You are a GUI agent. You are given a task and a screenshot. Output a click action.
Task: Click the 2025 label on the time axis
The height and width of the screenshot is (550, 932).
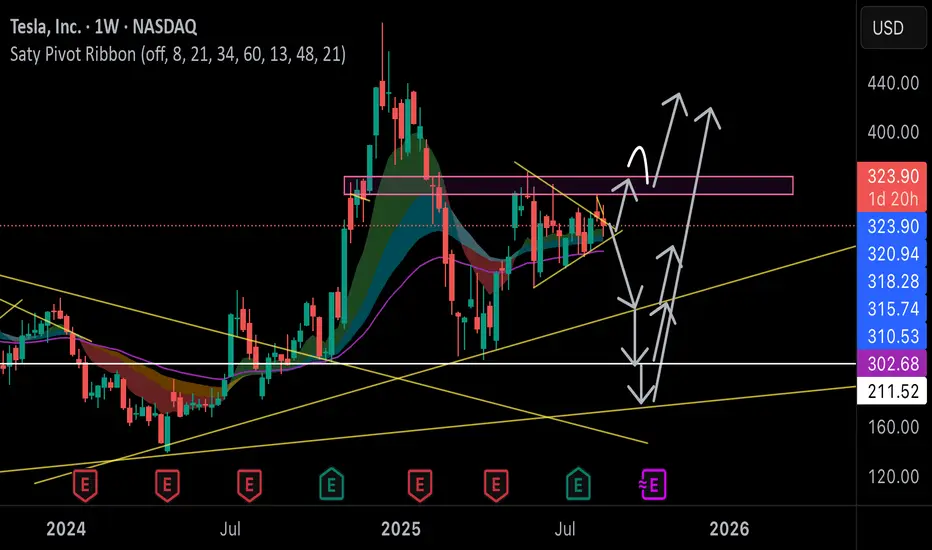coord(400,529)
